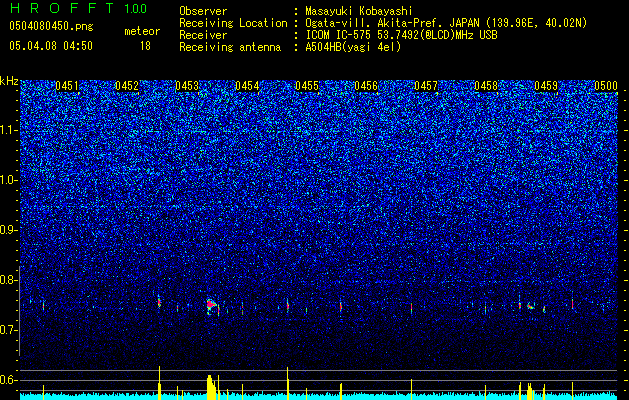Click the Observer label

pos(203,11)
